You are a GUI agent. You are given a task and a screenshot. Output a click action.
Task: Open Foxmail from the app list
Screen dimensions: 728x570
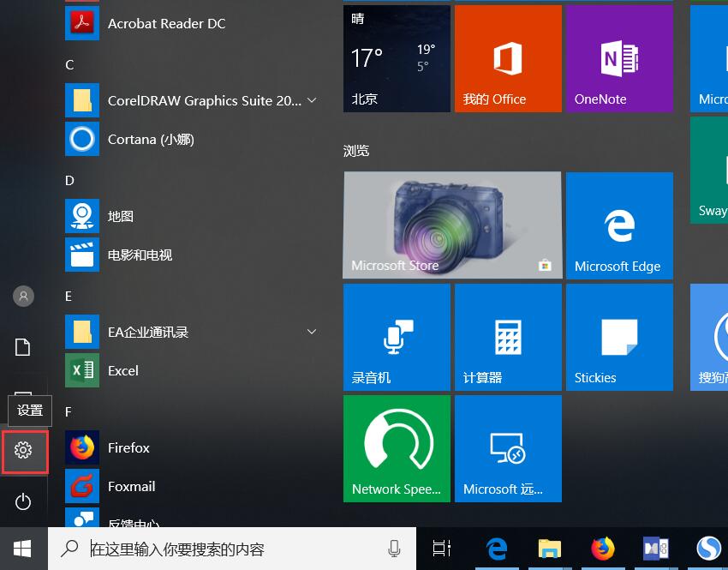[x=190, y=486]
